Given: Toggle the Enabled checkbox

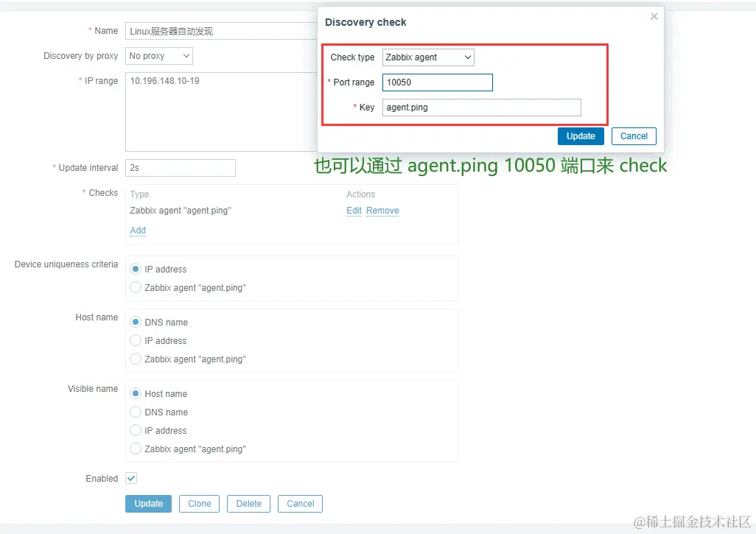Looking at the screenshot, I should tap(131, 478).
